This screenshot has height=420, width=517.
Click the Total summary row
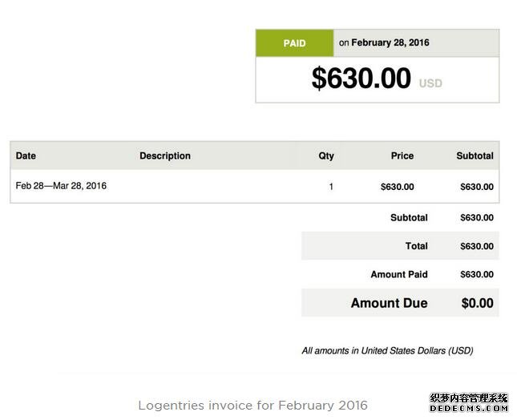400,246
